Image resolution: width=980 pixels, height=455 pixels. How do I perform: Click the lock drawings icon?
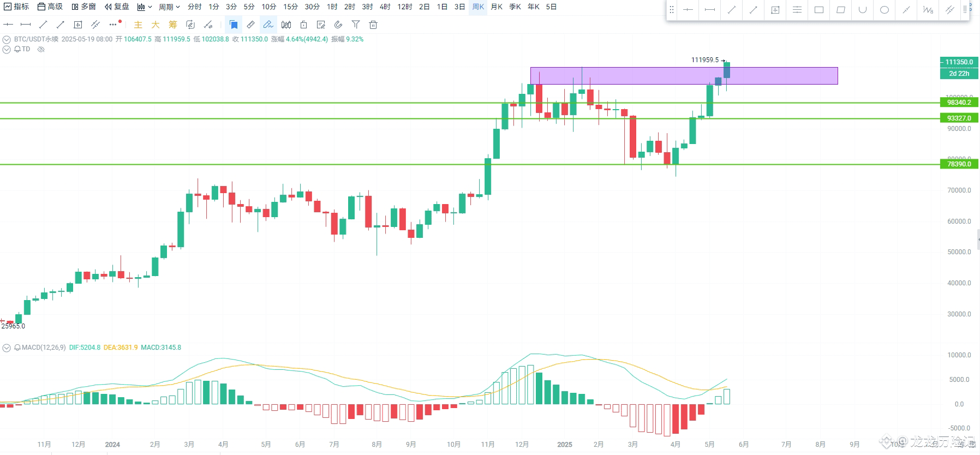303,25
